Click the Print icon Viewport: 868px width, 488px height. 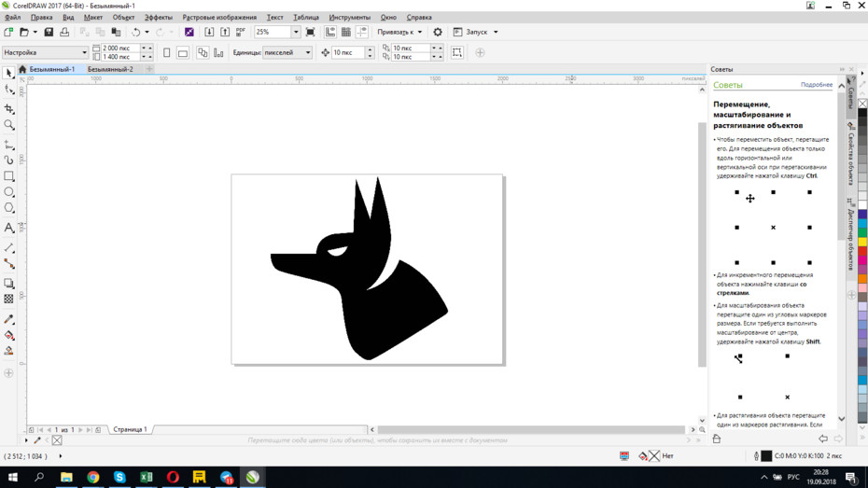64,32
